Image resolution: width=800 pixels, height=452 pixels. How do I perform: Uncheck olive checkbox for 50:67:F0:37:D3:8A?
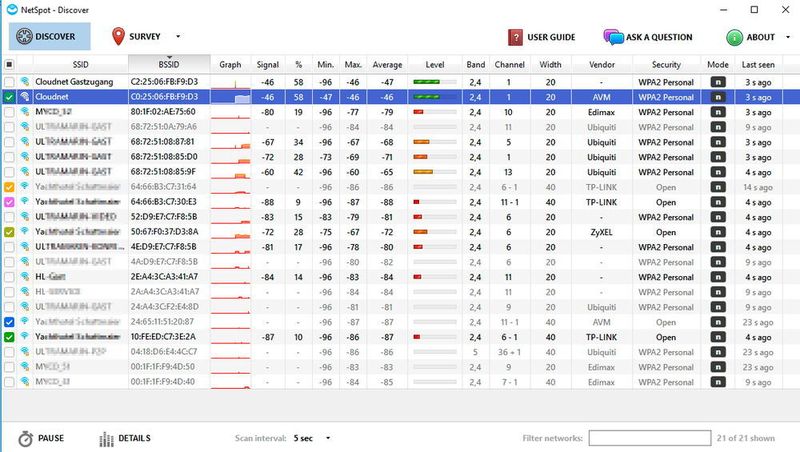9,232
